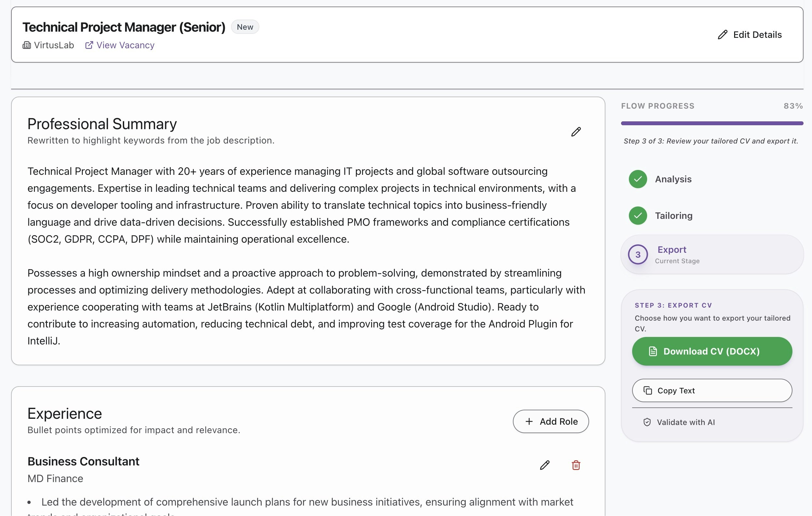
Task: Open the View Vacancy external link
Action: point(119,45)
